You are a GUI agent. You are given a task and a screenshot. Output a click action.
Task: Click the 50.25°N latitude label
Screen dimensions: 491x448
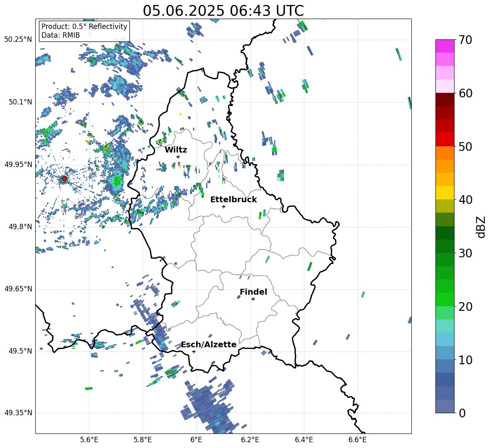18,40
